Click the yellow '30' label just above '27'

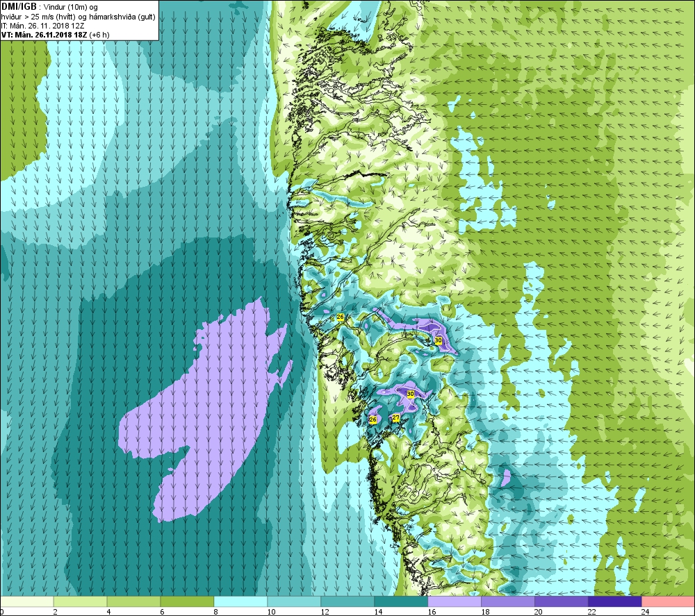click(411, 394)
